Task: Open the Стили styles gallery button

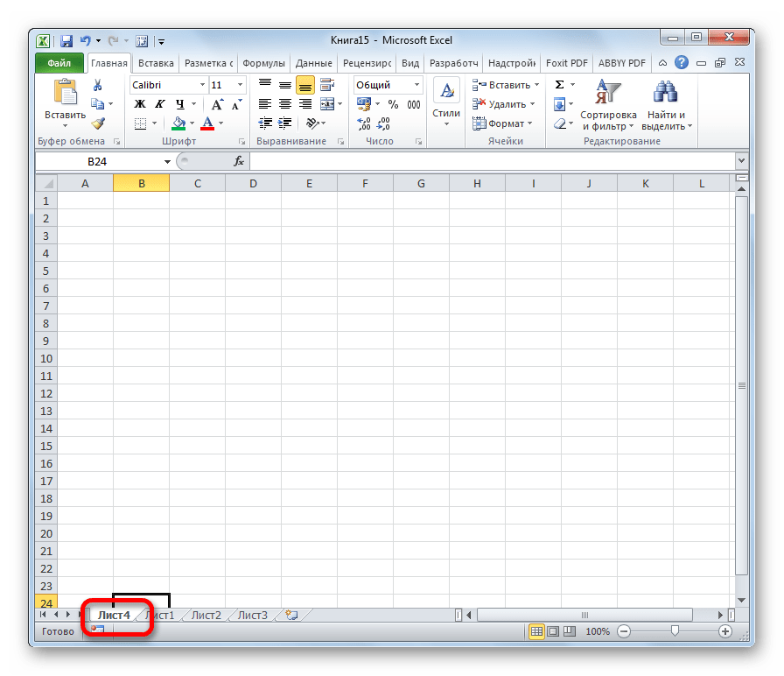Action: (446, 102)
